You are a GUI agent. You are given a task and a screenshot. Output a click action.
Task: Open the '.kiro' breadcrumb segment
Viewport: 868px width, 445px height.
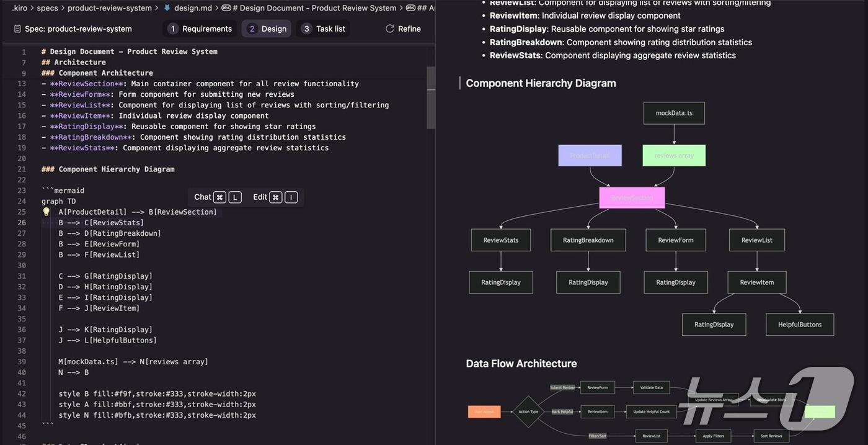pos(19,8)
